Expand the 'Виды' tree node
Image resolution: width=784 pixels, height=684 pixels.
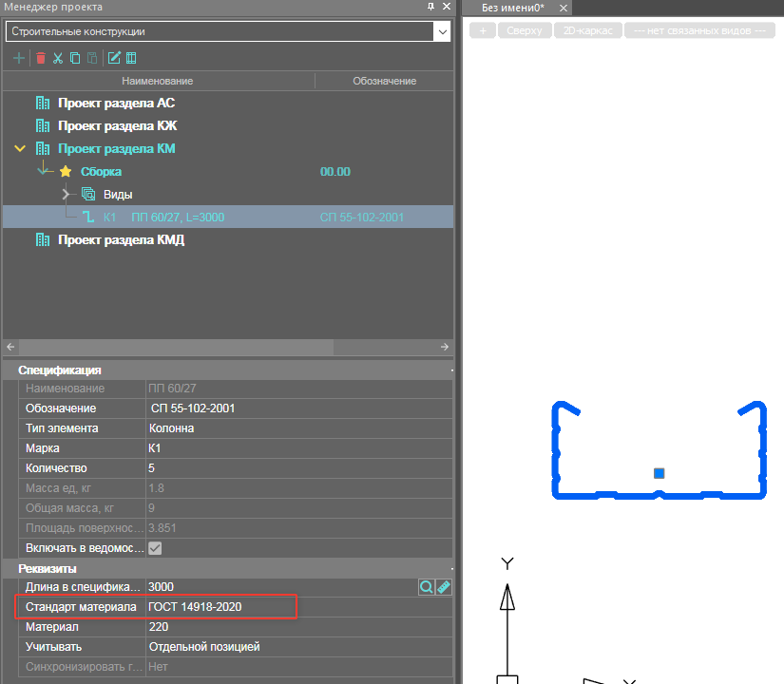pos(67,195)
